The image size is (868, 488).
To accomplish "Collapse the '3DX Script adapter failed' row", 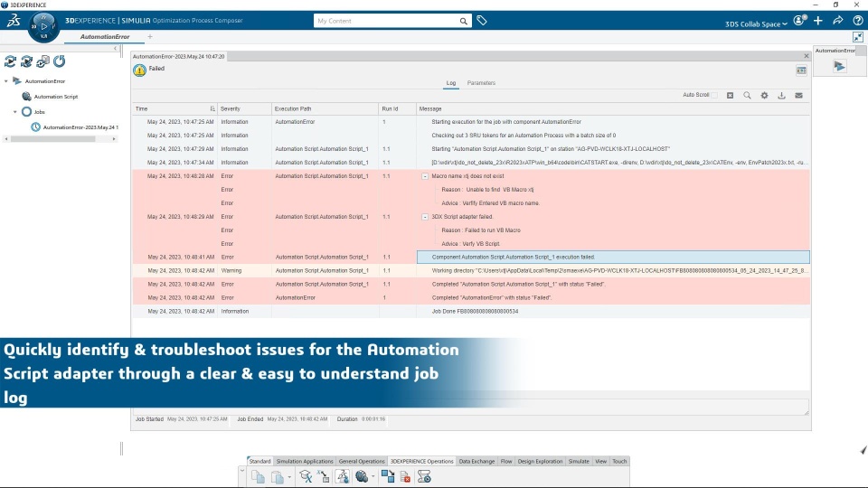I will (425, 217).
